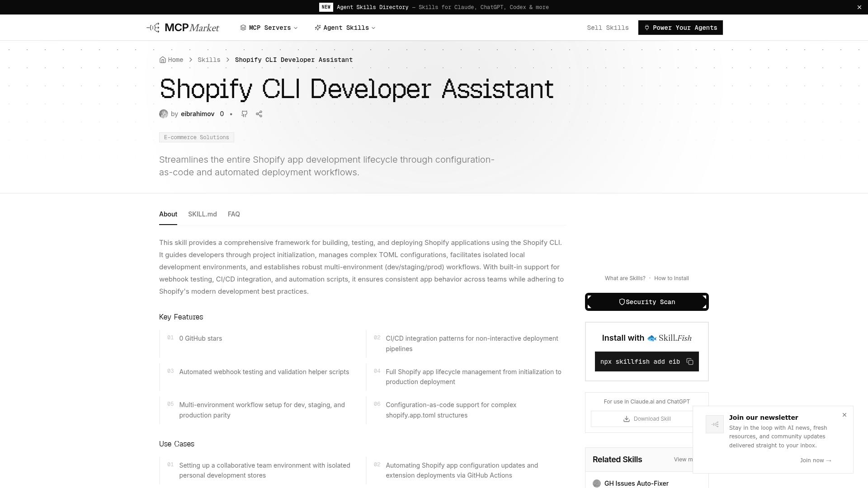The width and height of the screenshot is (868, 488).
Task: Open the Sell Skills link
Action: pyautogui.click(x=608, y=28)
